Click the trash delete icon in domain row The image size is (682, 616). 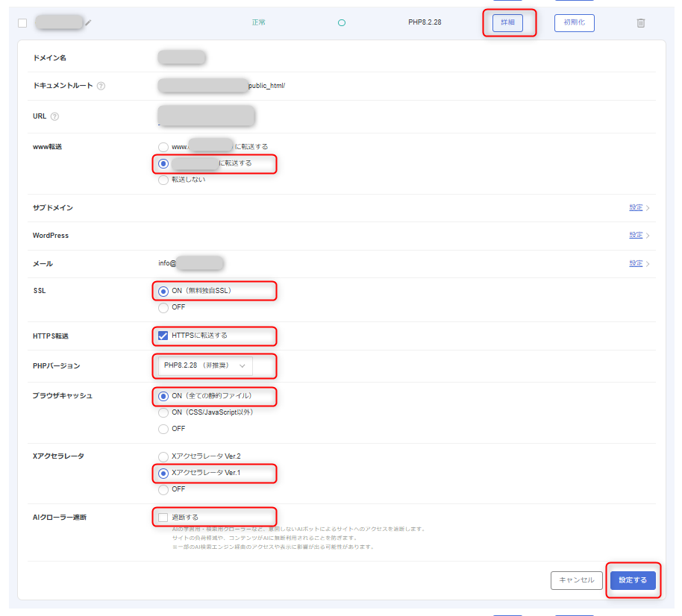point(640,23)
